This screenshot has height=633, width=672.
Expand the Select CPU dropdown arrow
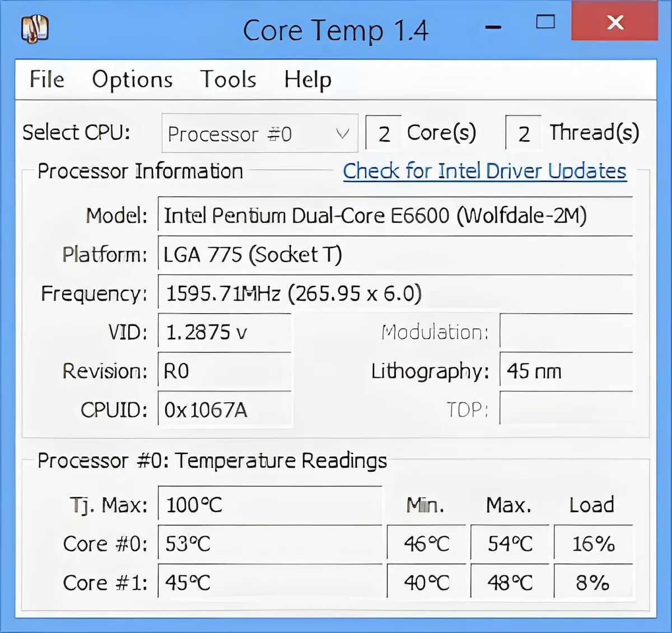[342, 134]
